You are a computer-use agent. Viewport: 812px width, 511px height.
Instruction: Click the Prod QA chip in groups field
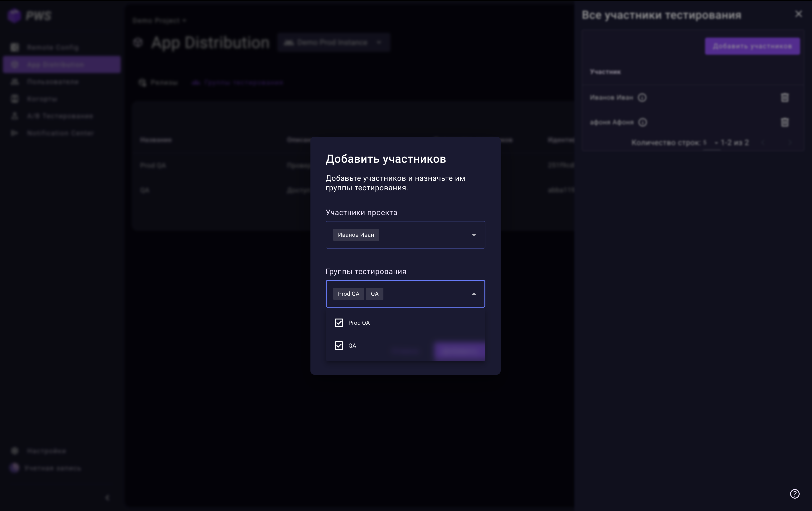point(348,294)
